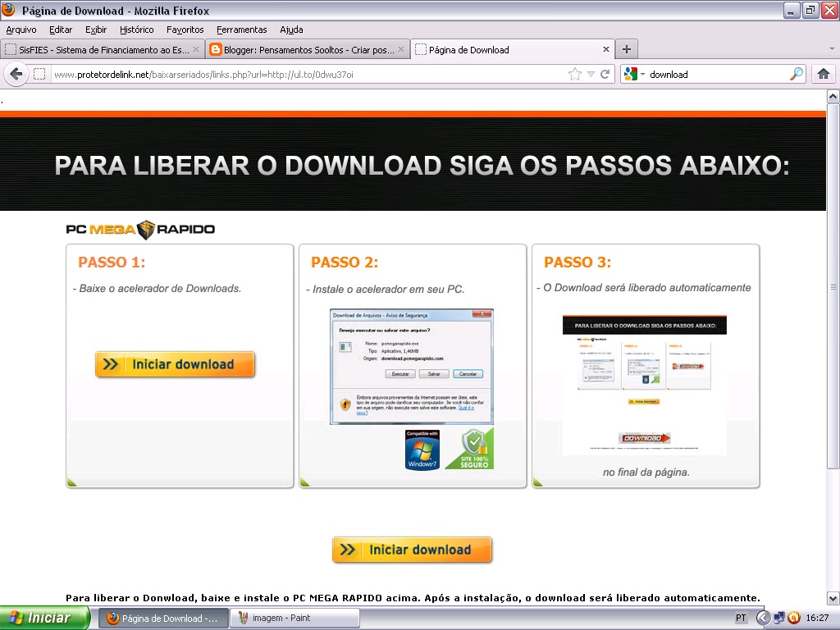This screenshot has height=630, width=840.
Task: Switch to Página de Download taskbar button
Action: click(x=164, y=619)
